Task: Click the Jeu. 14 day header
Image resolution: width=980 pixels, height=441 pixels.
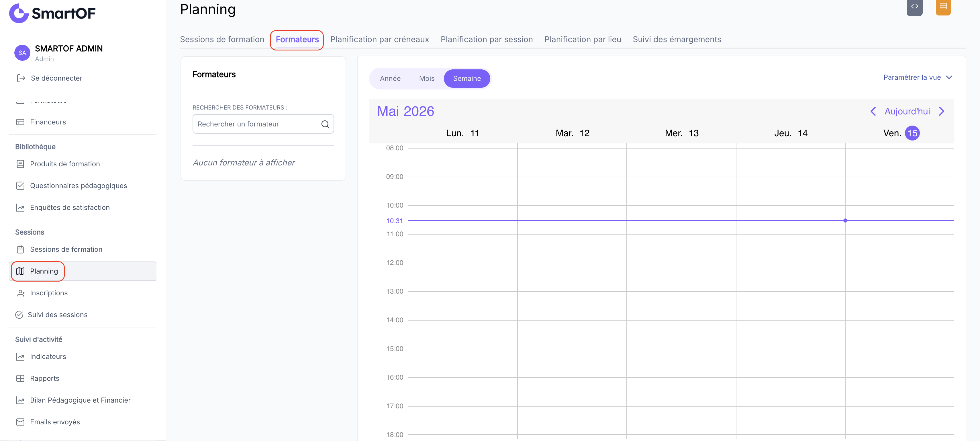Action: tap(791, 133)
